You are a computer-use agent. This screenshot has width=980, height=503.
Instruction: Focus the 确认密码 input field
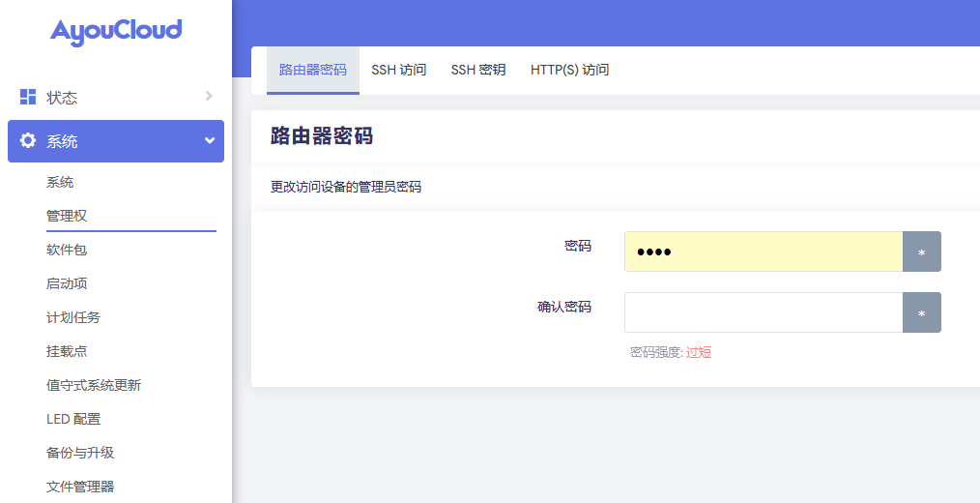(763, 313)
